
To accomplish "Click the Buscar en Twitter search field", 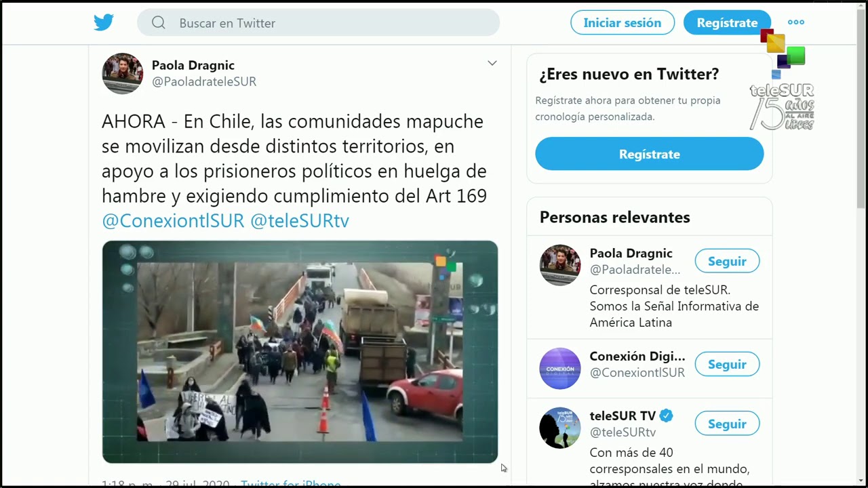I will 318,22.
